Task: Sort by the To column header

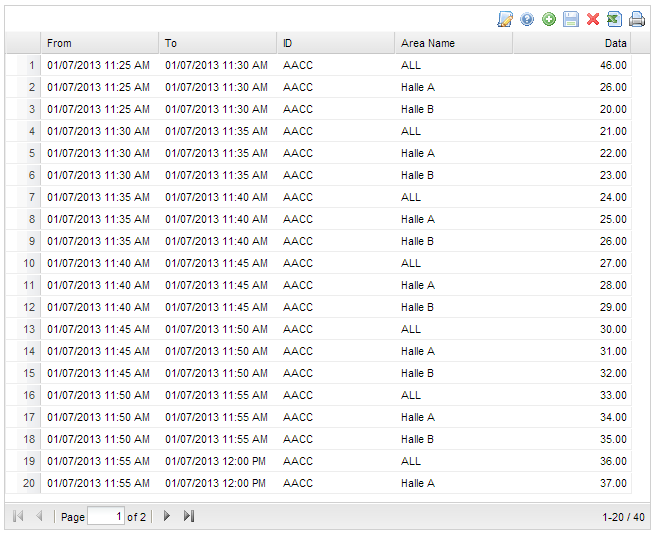Action: pyautogui.click(x=218, y=43)
